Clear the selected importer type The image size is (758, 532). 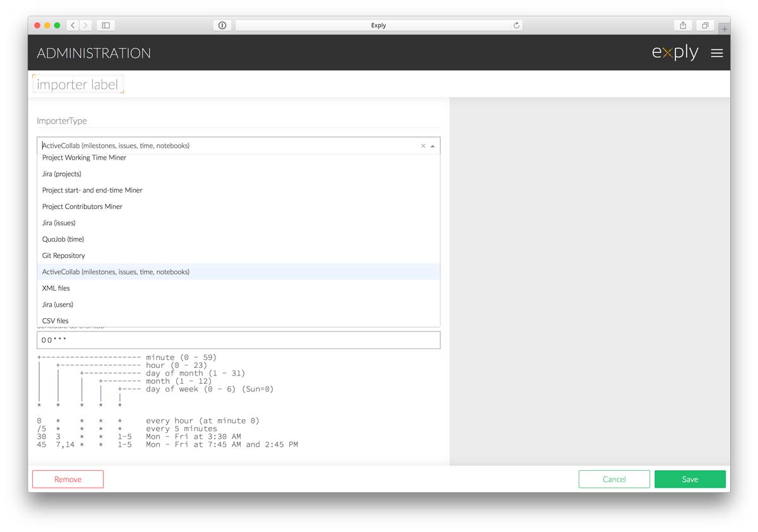423,146
